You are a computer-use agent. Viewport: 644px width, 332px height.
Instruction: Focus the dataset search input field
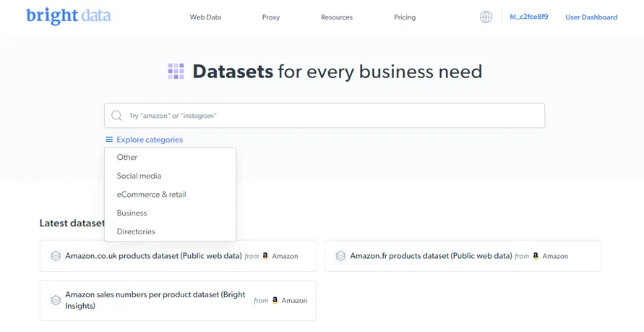(x=325, y=116)
